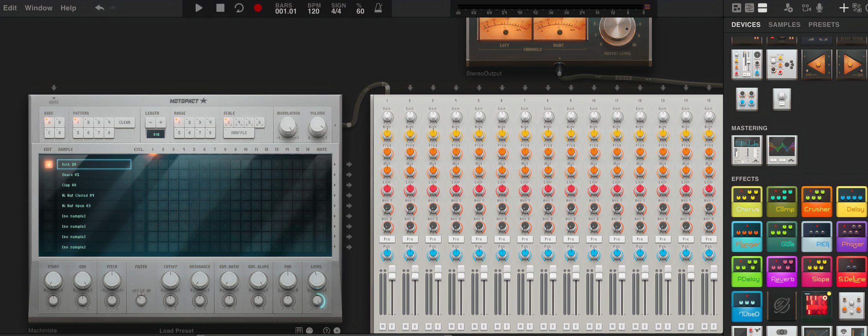Enable the metronome in the transport bar
868x336 pixels.
pos(378,8)
